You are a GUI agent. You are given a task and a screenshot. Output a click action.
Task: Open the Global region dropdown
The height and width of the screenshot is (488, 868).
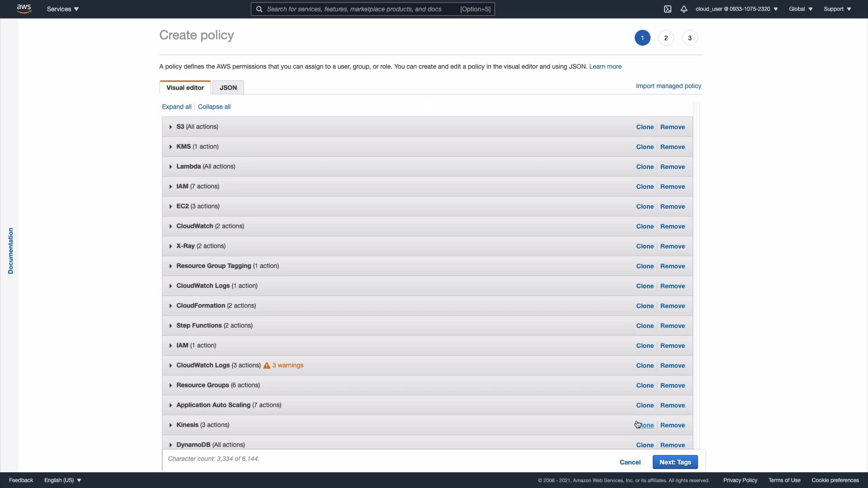[801, 9]
